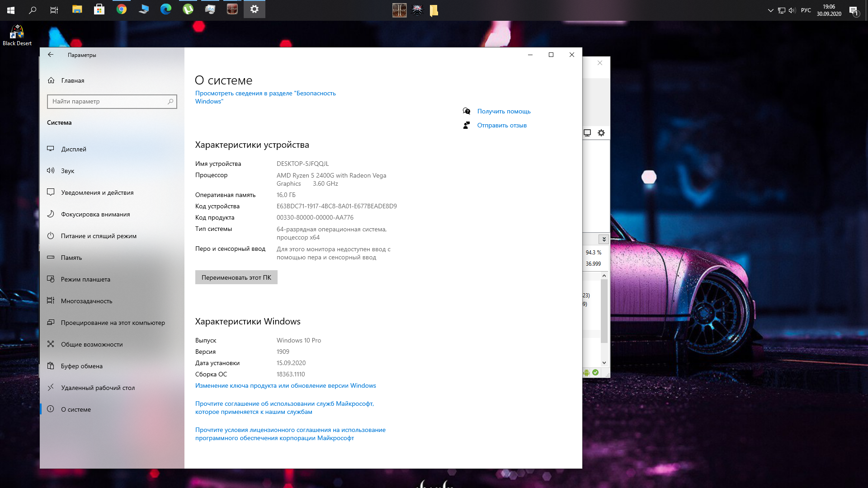Image resolution: width=868 pixels, height=488 pixels.
Task: Open the volume control in tray
Action: click(792, 10)
